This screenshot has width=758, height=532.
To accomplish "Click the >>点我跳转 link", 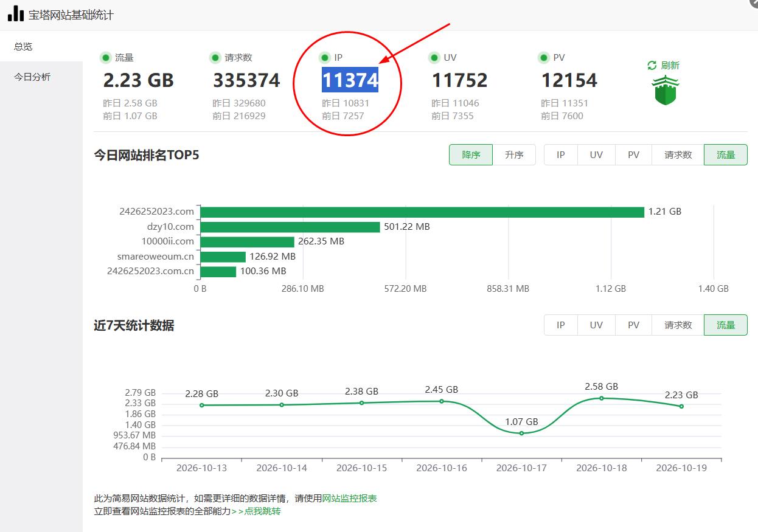I will click(x=256, y=511).
